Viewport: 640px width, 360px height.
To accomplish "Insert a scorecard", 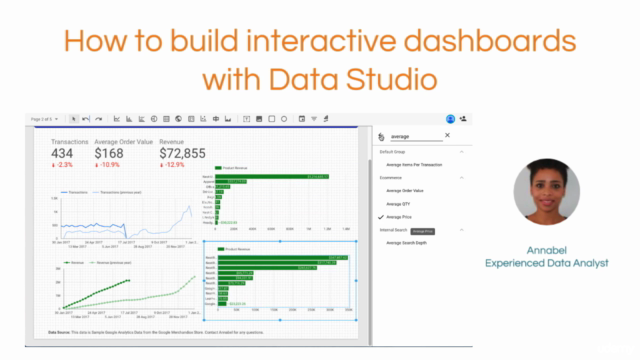I will click(x=191, y=119).
